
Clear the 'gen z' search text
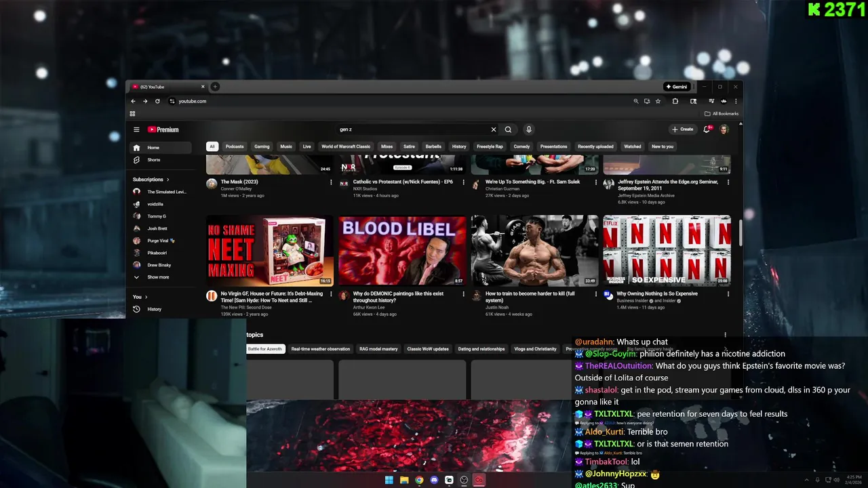[494, 129]
